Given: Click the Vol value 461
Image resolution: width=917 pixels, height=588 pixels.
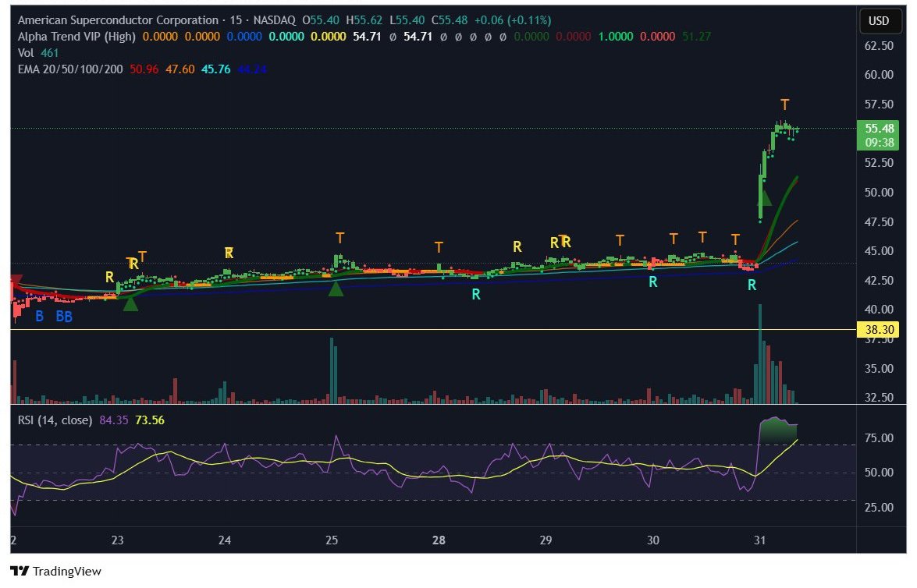Looking at the screenshot, I should [x=50, y=52].
